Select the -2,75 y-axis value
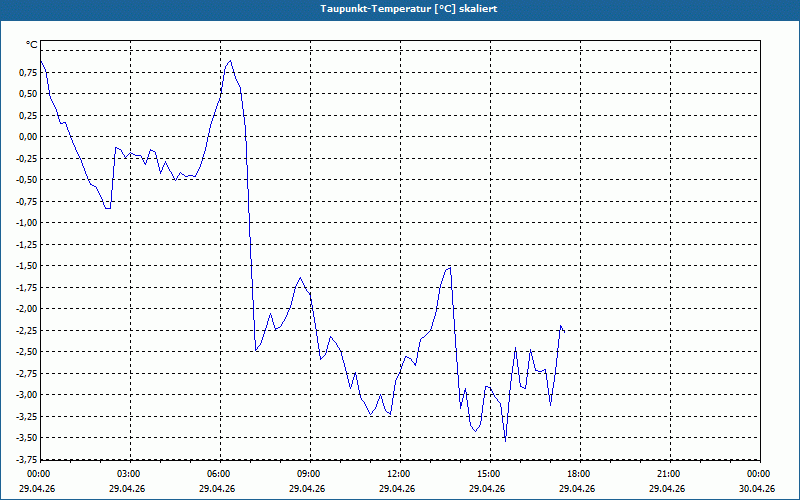This screenshot has height=500, width=800. click(x=27, y=373)
